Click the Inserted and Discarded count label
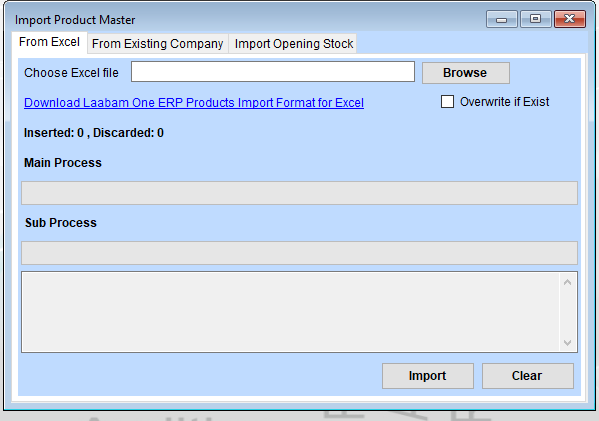The width and height of the screenshot is (599, 421). 94,133
